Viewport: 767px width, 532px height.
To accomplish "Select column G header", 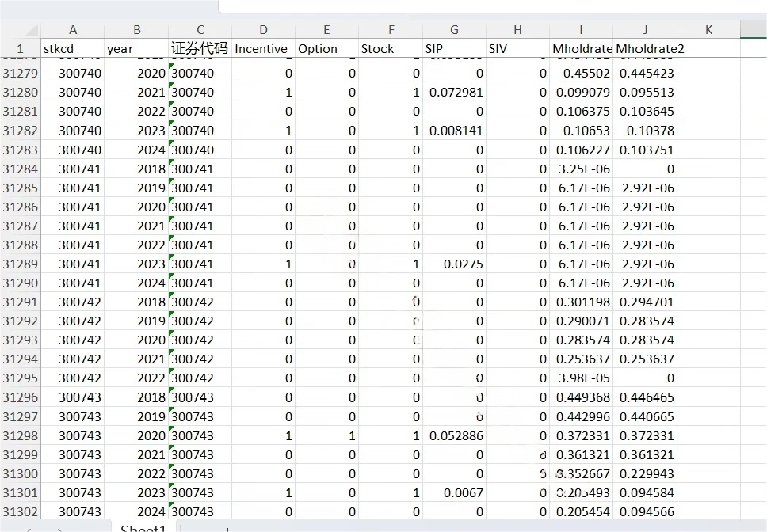I will pos(454,30).
